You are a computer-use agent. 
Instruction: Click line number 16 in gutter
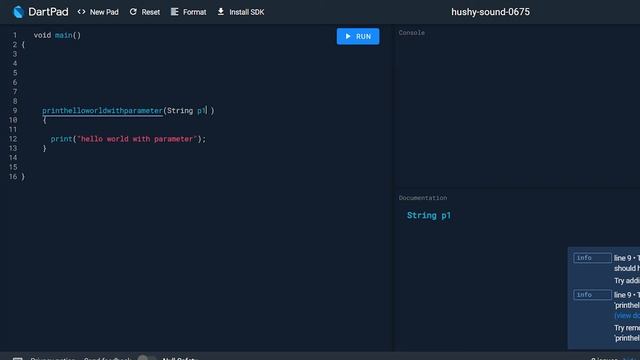(x=13, y=177)
